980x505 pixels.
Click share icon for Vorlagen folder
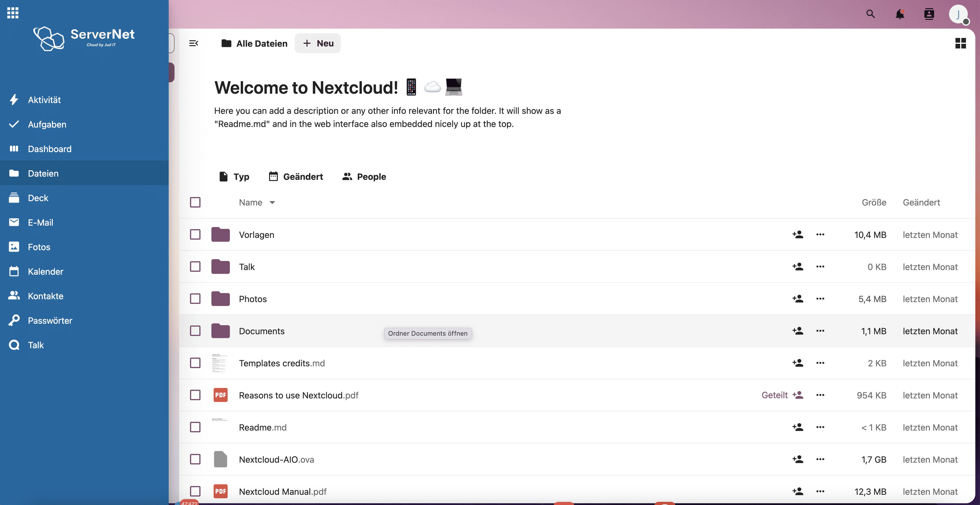coord(798,234)
